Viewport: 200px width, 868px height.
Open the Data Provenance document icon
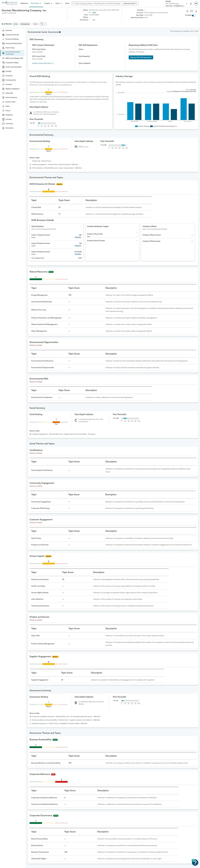pyautogui.click(x=3, y=97)
